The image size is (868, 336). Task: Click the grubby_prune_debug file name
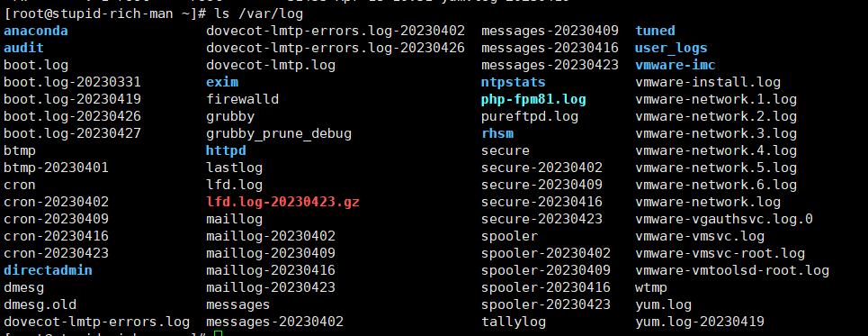coord(279,133)
